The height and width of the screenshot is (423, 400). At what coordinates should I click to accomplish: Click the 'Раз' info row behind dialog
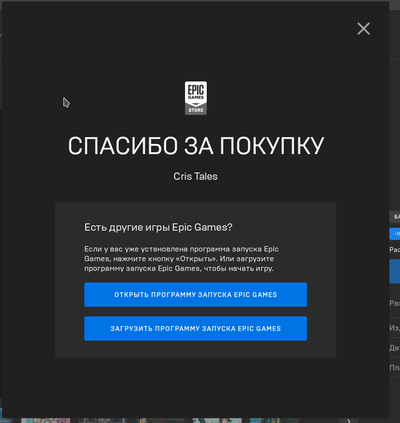tap(395, 303)
